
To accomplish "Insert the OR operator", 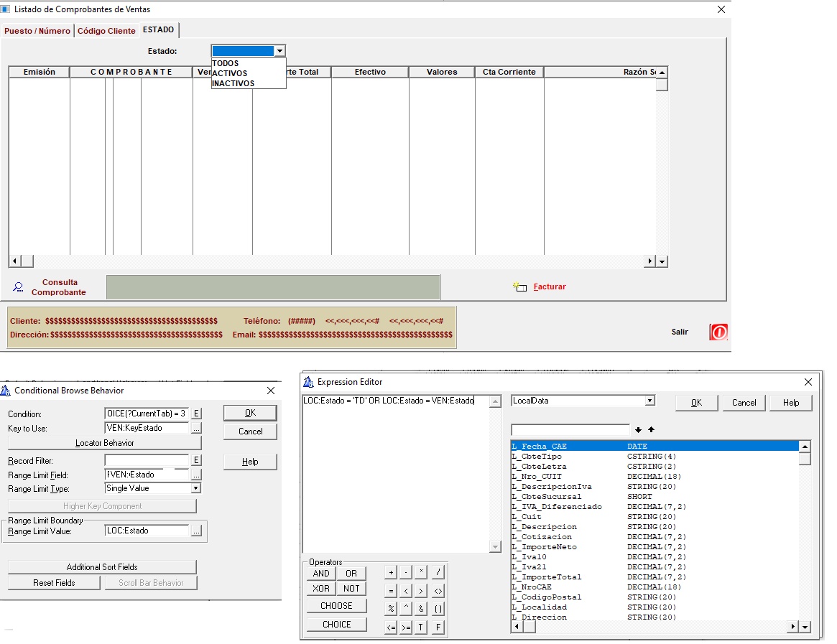I will pos(351,574).
